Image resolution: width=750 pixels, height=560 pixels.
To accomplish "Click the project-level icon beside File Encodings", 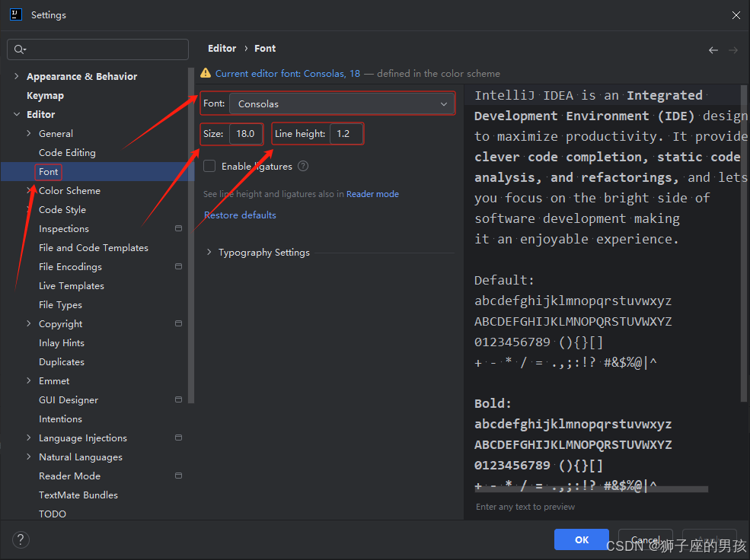I will point(178,266).
